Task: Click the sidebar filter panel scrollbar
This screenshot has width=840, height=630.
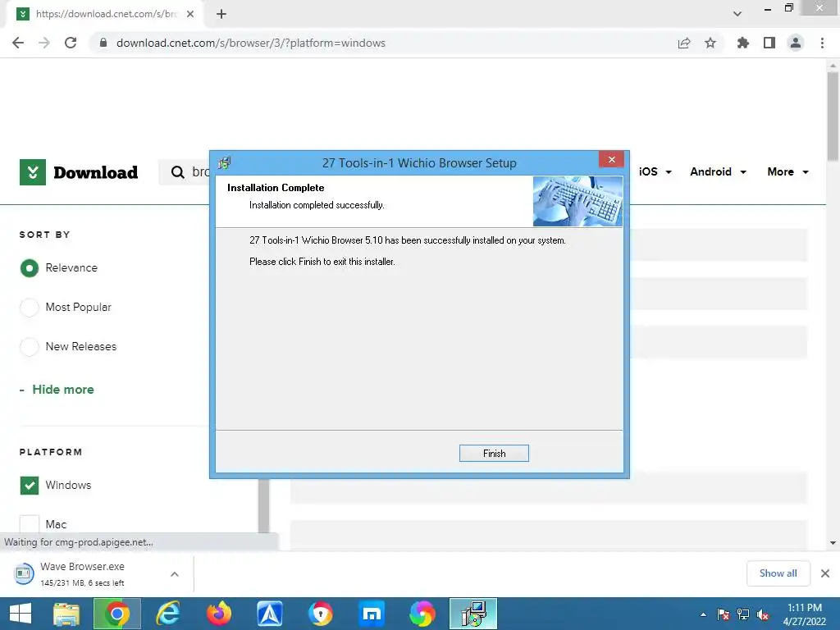Action: 263,505
